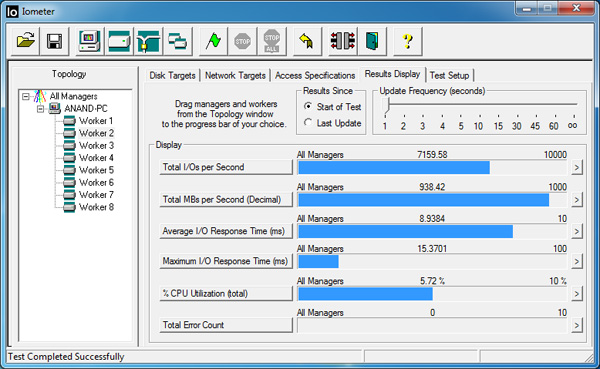Collapse the All Managers tree node
This screenshot has height=369, width=600.
tap(26, 96)
